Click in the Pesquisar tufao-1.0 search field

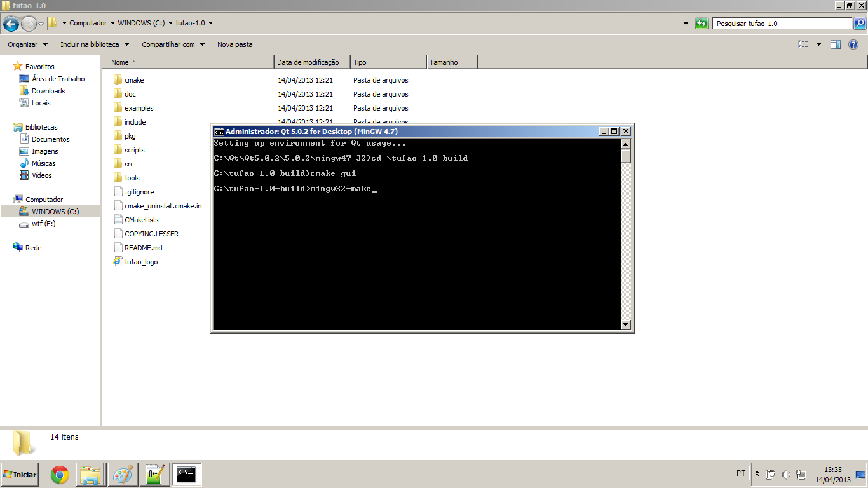pyautogui.click(x=782, y=24)
